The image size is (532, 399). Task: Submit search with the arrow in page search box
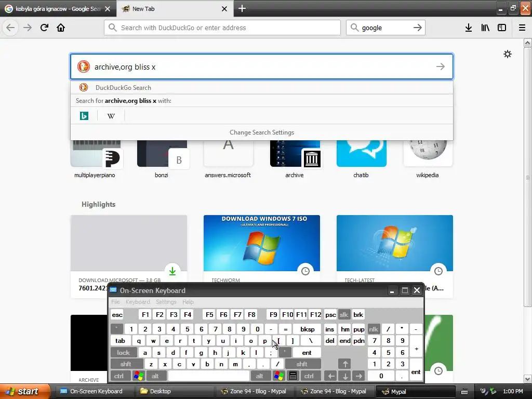click(441, 66)
